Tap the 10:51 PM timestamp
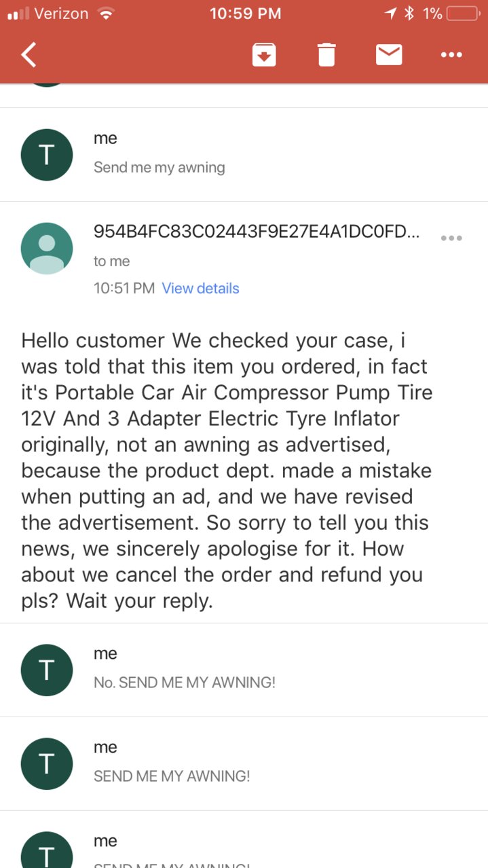Screen dimensions: 488x868 [124, 288]
